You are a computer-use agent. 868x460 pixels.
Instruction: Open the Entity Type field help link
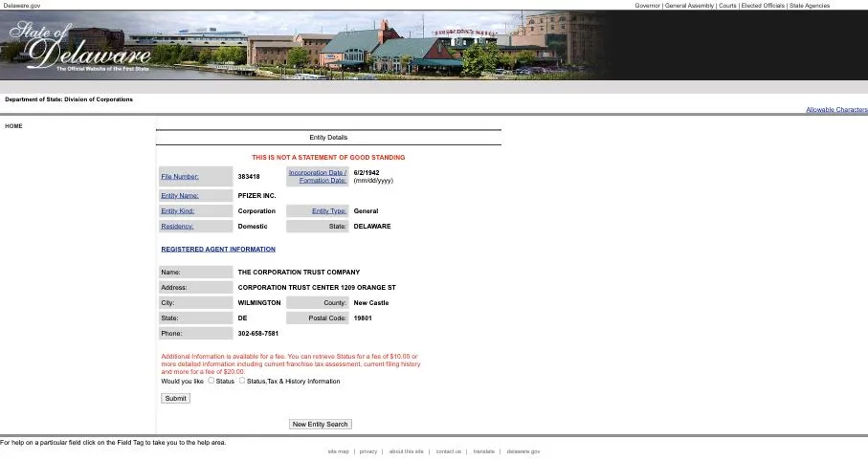329,211
